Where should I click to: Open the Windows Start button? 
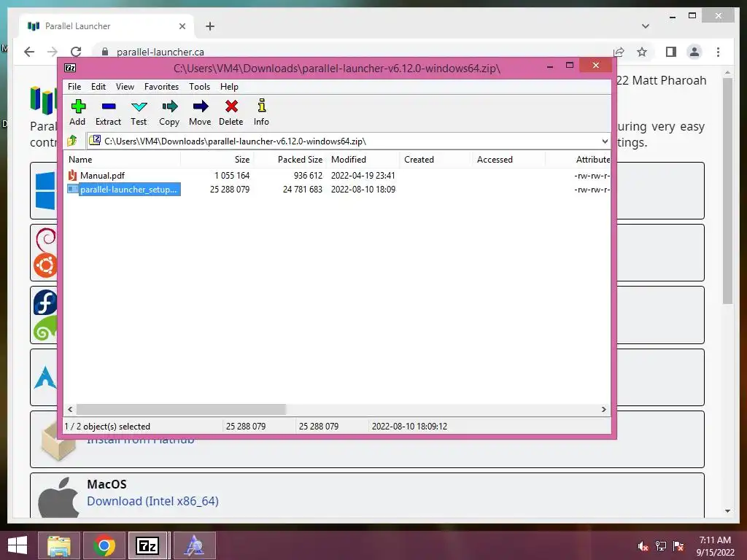point(18,545)
